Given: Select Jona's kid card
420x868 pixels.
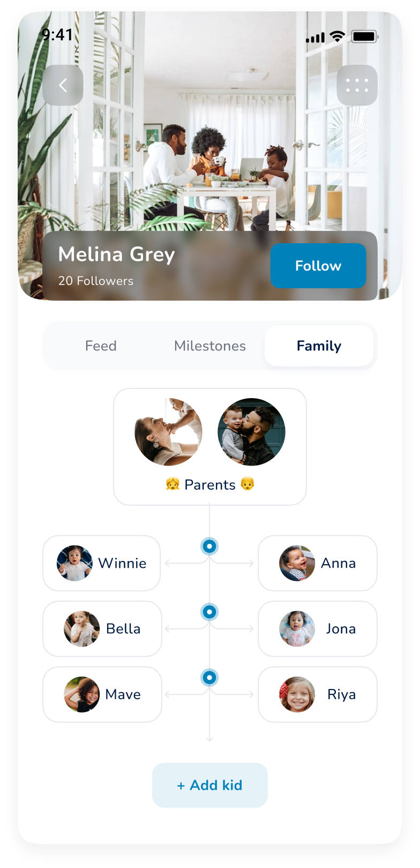Looking at the screenshot, I should (318, 628).
